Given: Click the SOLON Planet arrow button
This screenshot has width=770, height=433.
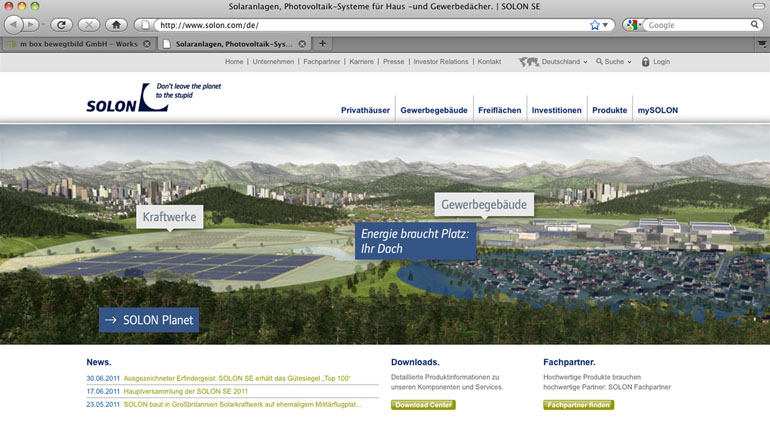Looking at the screenshot, I should tap(149, 320).
